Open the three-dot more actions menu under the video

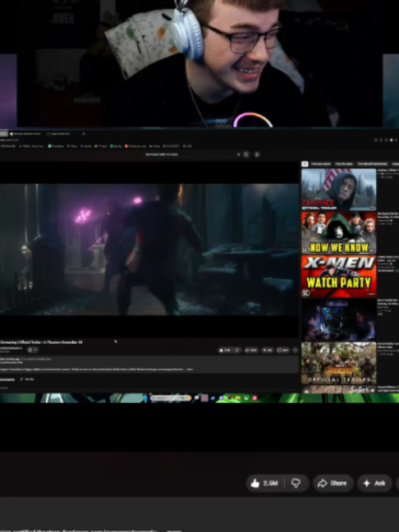[296, 350]
